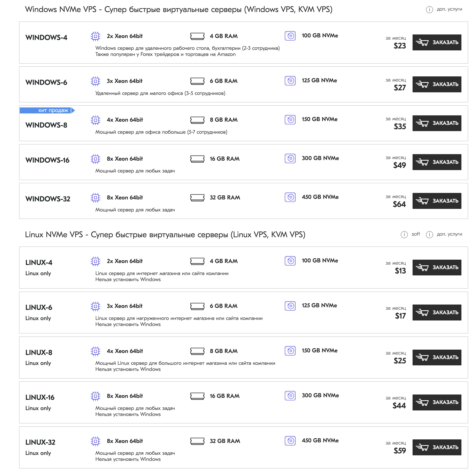Open доп. услуги link in Windows header
The width and height of the screenshot is (475, 476).
coord(449,9)
